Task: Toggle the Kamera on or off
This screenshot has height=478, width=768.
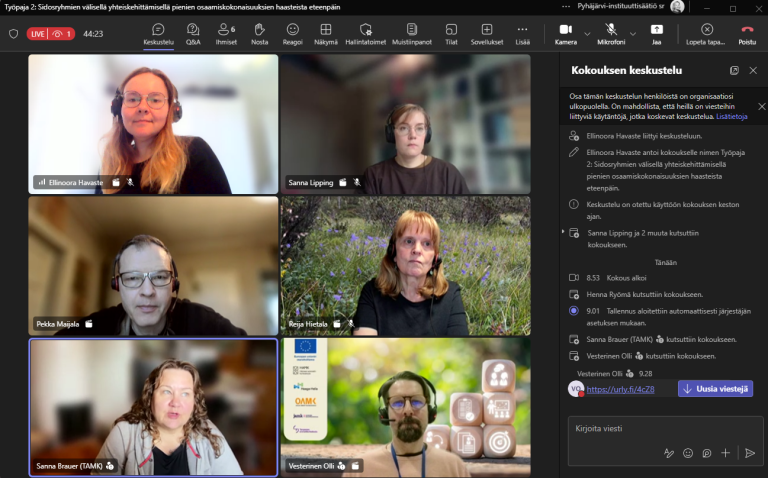Action: click(x=566, y=34)
